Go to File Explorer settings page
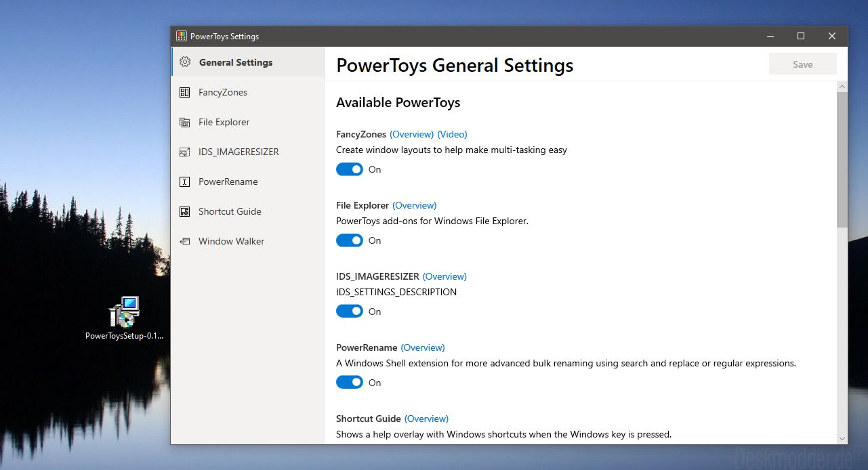 (x=248, y=122)
